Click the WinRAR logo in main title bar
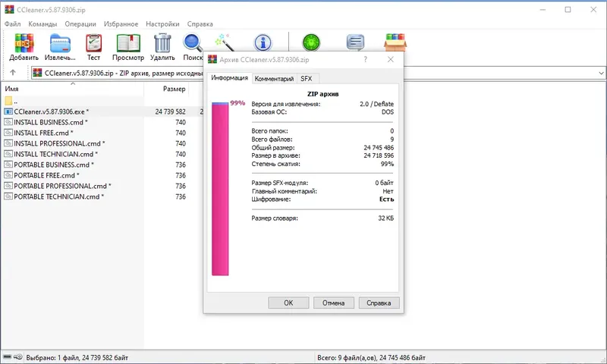The image size is (607, 364). 9,10
